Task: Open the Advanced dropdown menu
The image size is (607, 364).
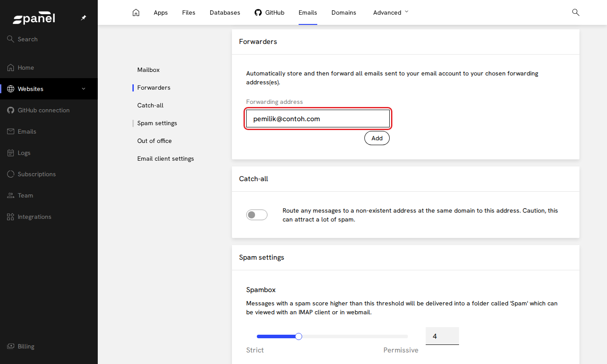Action: tap(391, 12)
